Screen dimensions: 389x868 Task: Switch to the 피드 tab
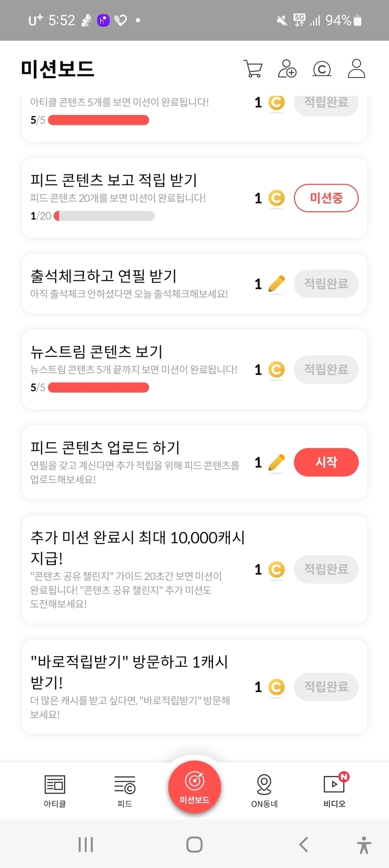click(x=125, y=791)
